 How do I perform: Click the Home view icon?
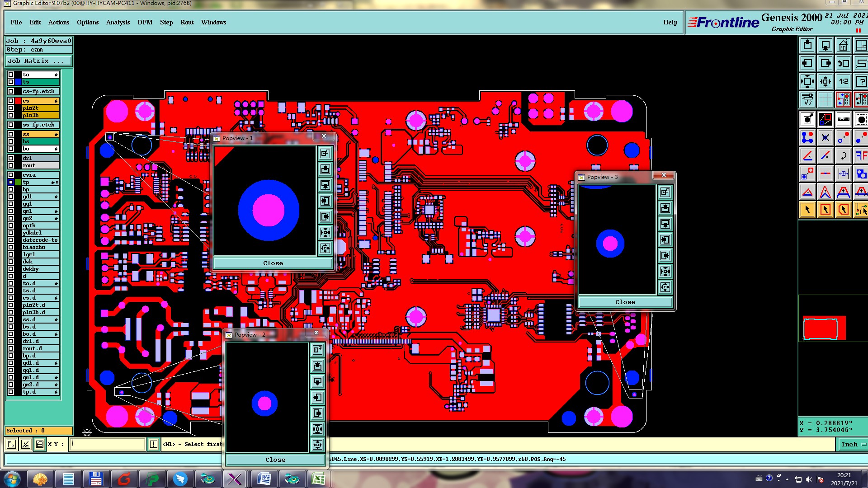(x=843, y=46)
